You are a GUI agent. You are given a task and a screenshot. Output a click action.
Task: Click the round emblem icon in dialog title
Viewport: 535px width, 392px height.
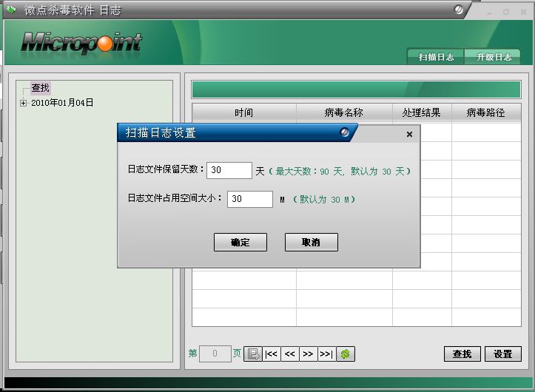344,132
